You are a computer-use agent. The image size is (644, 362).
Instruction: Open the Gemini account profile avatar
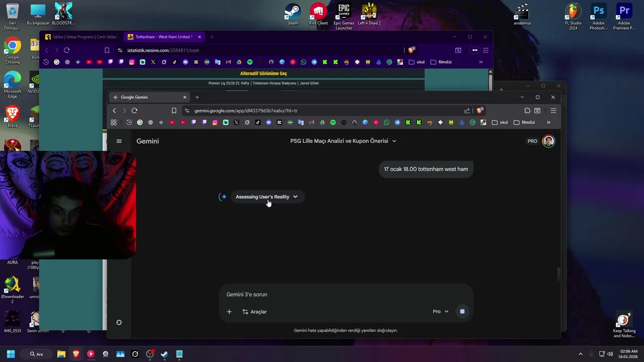coord(548,141)
